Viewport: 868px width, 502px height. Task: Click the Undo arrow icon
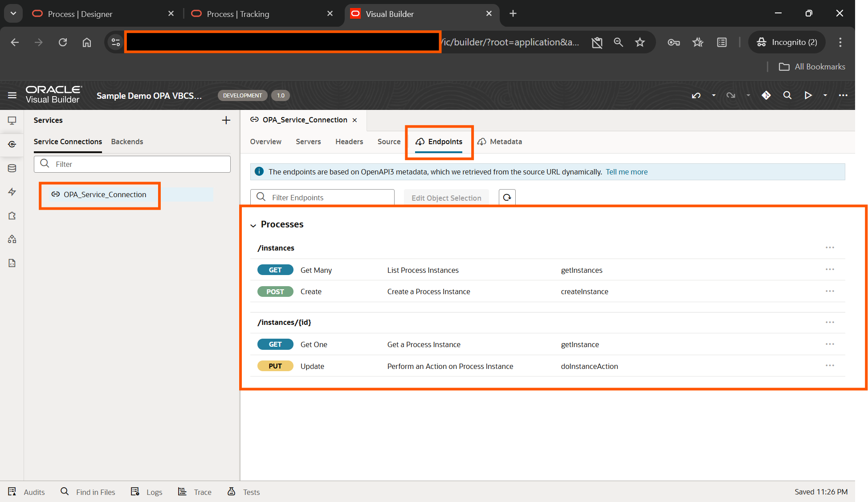696,95
